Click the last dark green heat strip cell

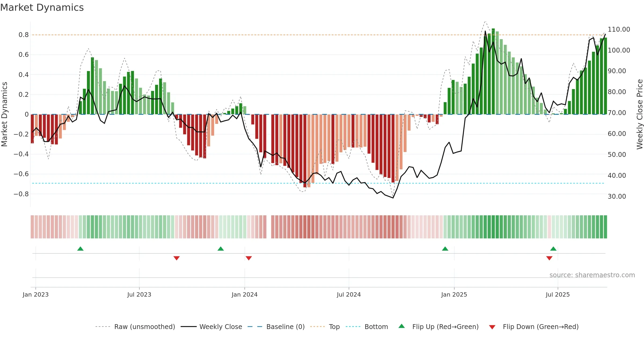605,227
